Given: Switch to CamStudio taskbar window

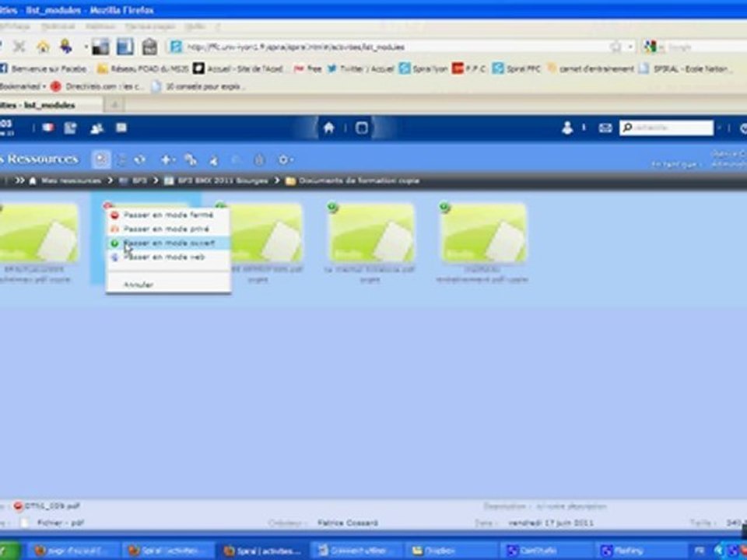Looking at the screenshot, I should 545,551.
